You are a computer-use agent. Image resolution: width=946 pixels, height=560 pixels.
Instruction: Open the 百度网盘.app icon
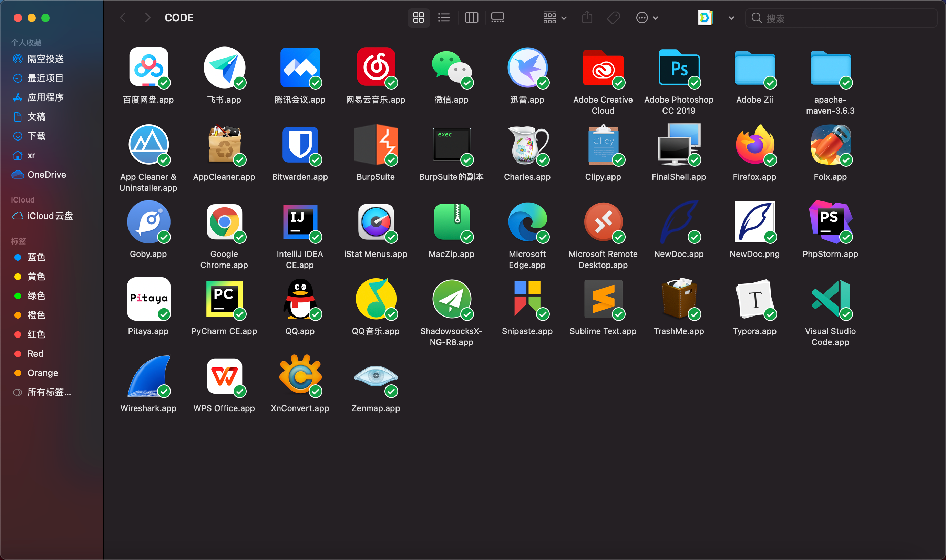pos(149,68)
